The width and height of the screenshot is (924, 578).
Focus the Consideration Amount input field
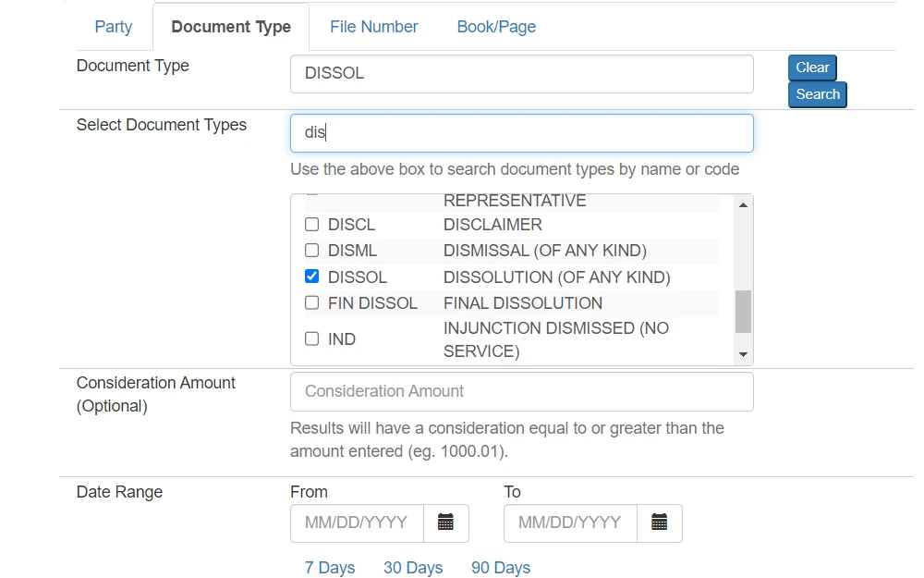pos(521,391)
